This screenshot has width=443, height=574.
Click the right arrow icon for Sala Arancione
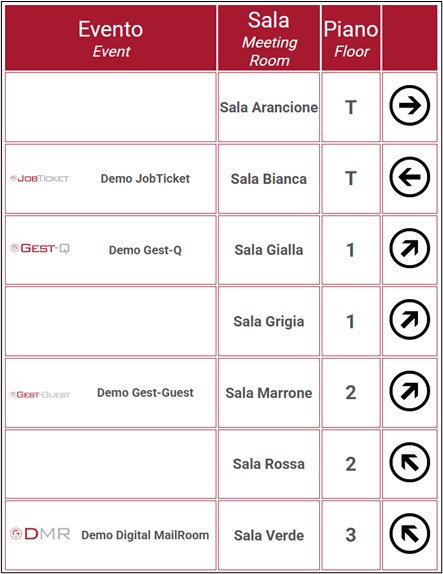(x=409, y=105)
